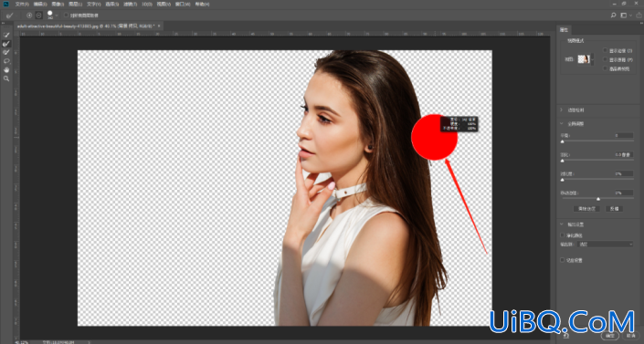The image size is (644, 344).
Task: Click the current tool preset icon in options bar
Action: click(x=10, y=16)
